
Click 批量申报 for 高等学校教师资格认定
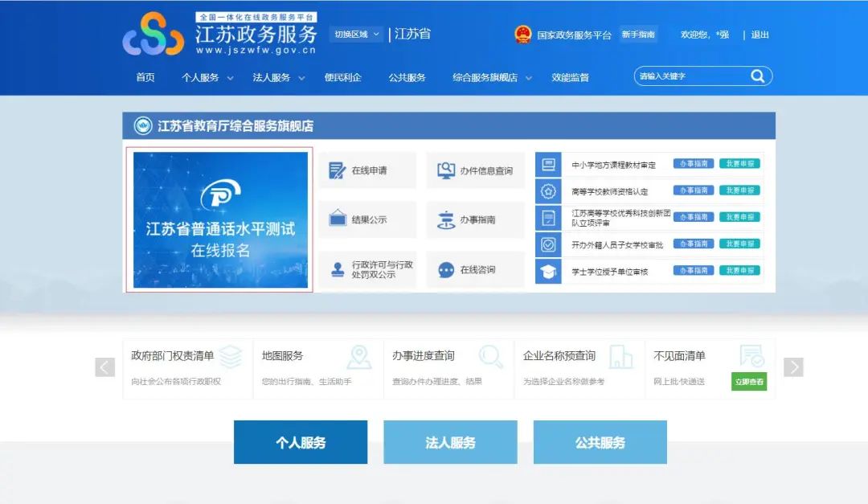tap(739, 191)
